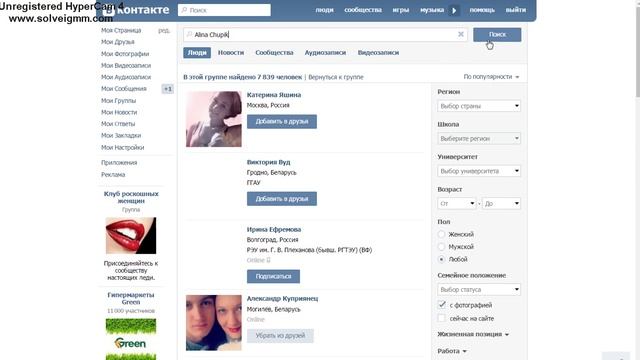Screen dimensions: 640x360
Task: Open Мои Группы in sidebar
Action: point(118,100)
